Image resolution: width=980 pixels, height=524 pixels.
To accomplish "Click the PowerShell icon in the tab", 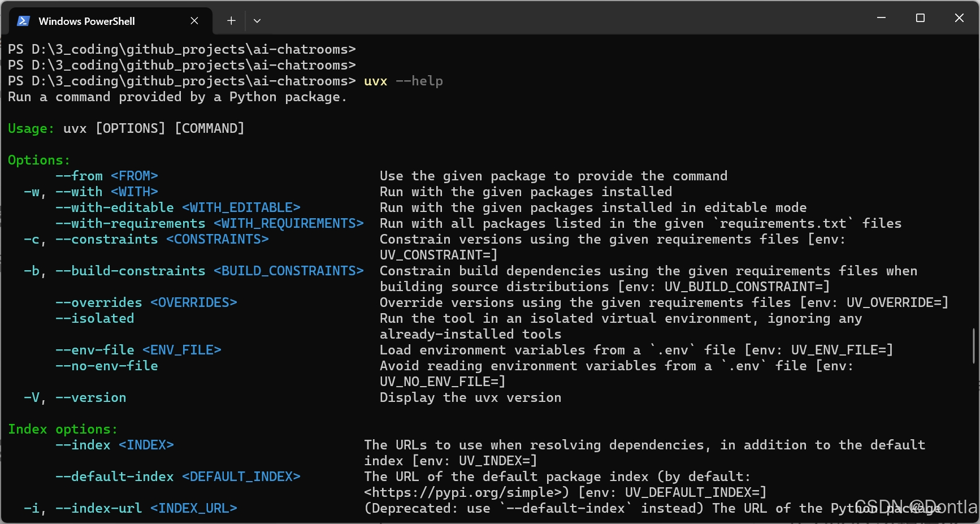I will pos(23,20).
